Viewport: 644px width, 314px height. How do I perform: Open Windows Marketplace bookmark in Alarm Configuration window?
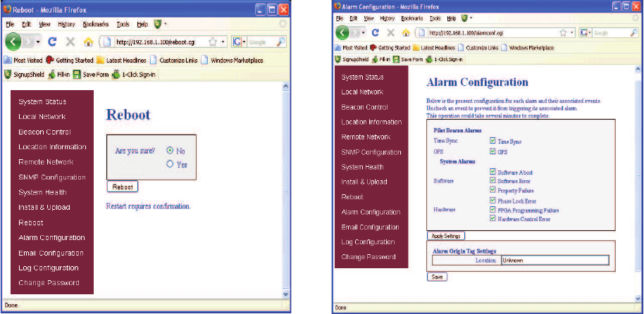(x=527, y=48)
